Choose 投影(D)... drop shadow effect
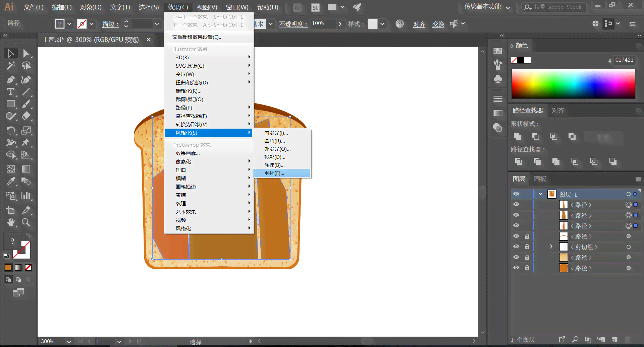This screenshot has height=347, width=644. 282,157
